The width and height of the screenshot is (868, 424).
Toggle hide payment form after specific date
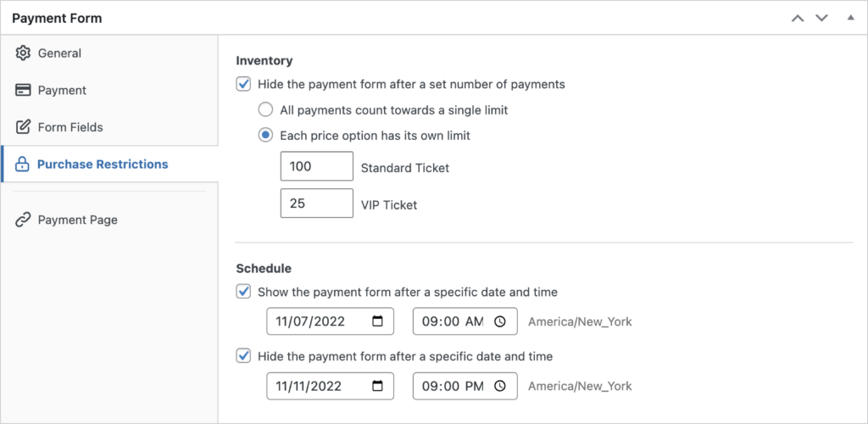(243, 356)
